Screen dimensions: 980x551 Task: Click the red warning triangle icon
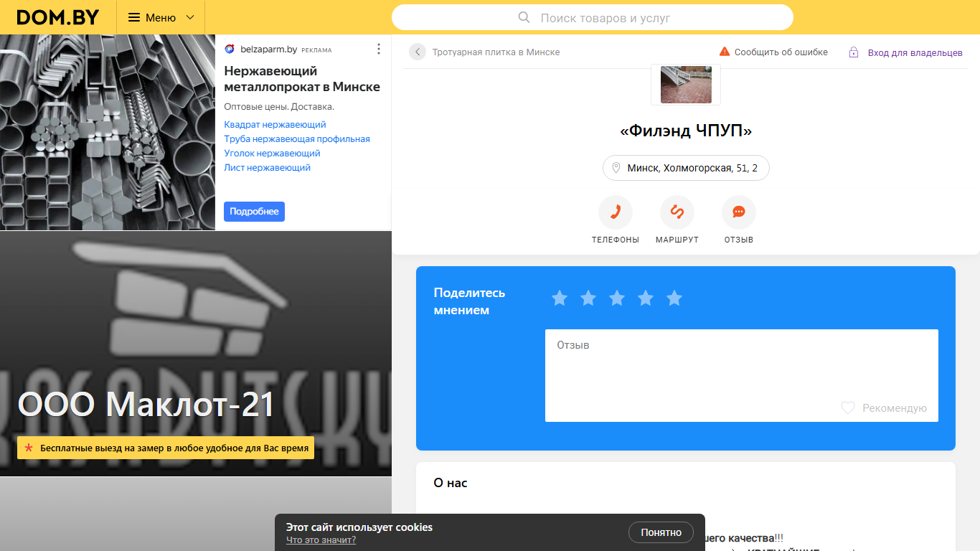tap(725, 52)
